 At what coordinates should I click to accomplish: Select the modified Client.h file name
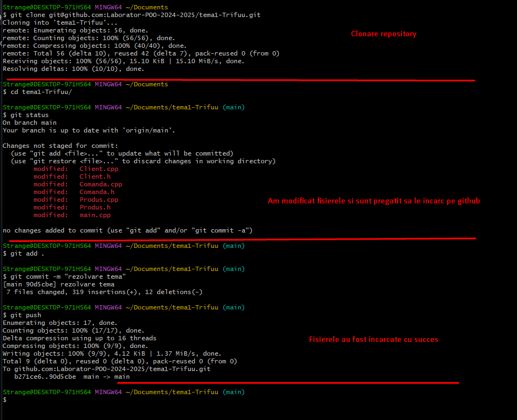(95, 176)
